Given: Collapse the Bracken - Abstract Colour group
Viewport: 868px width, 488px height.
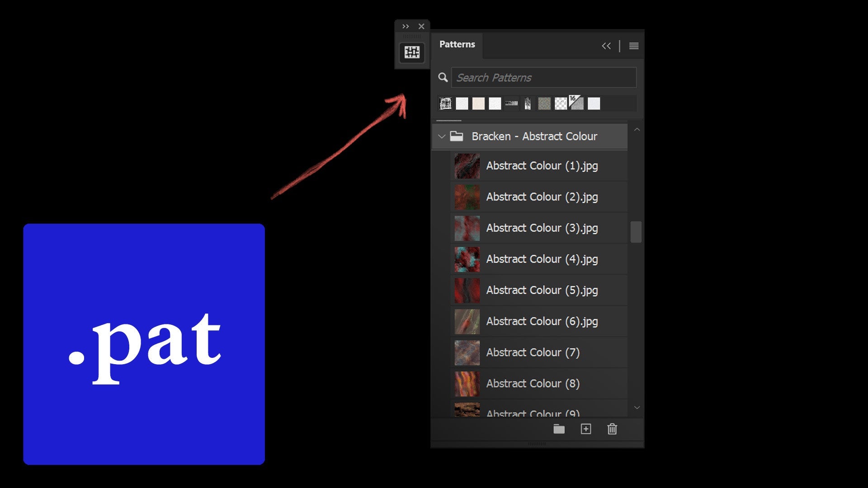Looking at the screenshot, I should coord(442,136).
